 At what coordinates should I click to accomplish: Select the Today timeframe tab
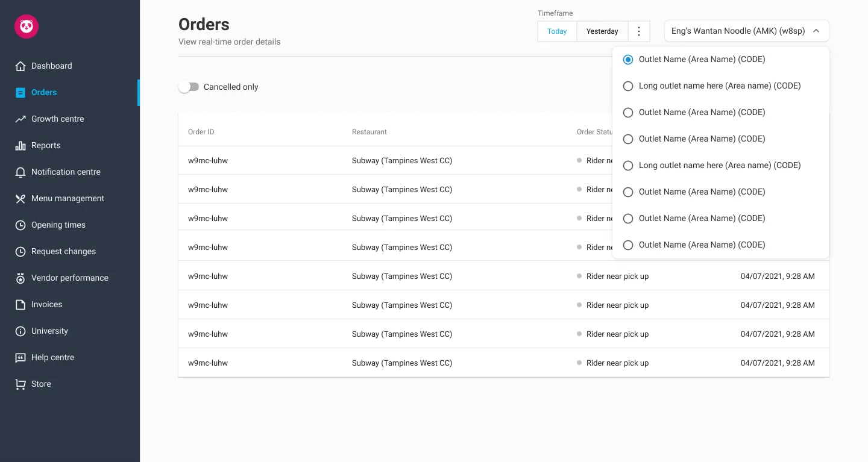coord(557,31)
